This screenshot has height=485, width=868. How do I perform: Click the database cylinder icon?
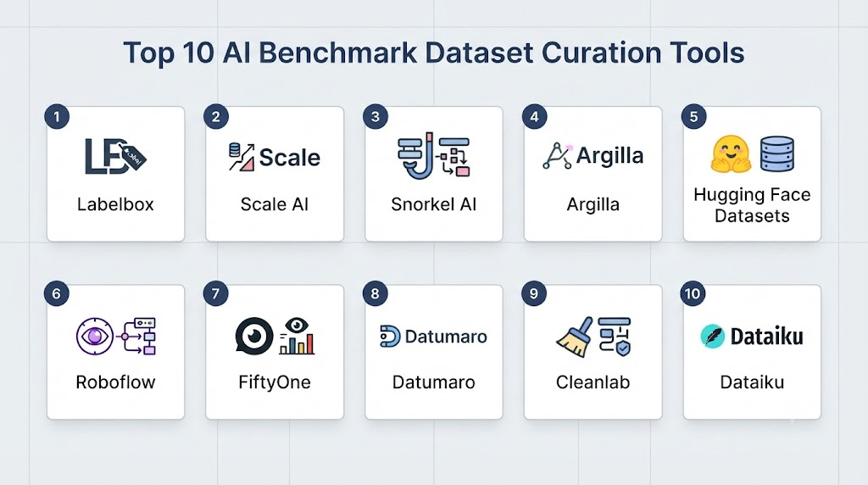coord(777,153)
